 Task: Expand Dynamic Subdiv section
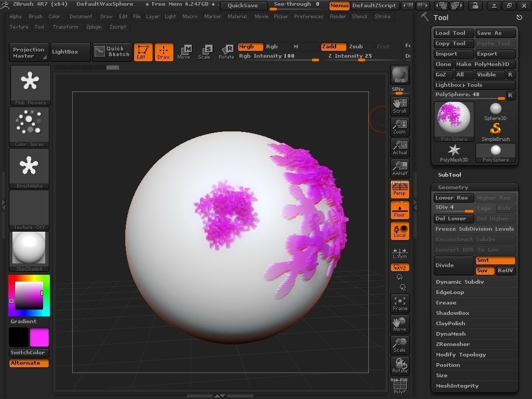[x=460, y=282]
